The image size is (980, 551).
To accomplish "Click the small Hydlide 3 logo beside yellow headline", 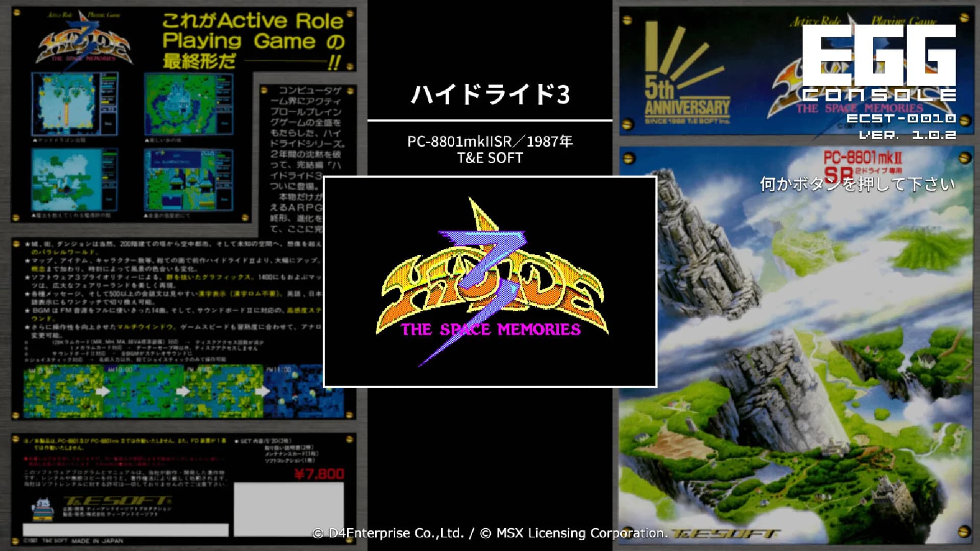I will 84,41.
